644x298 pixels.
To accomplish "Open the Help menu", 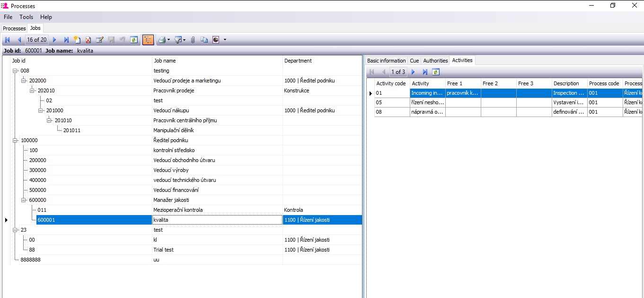I will [x=46, y=17].
